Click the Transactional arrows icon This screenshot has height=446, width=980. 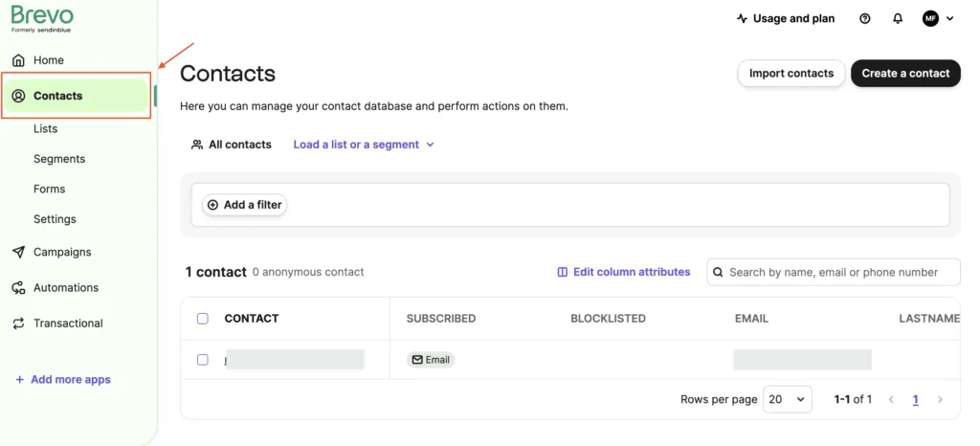pos(19,323)
